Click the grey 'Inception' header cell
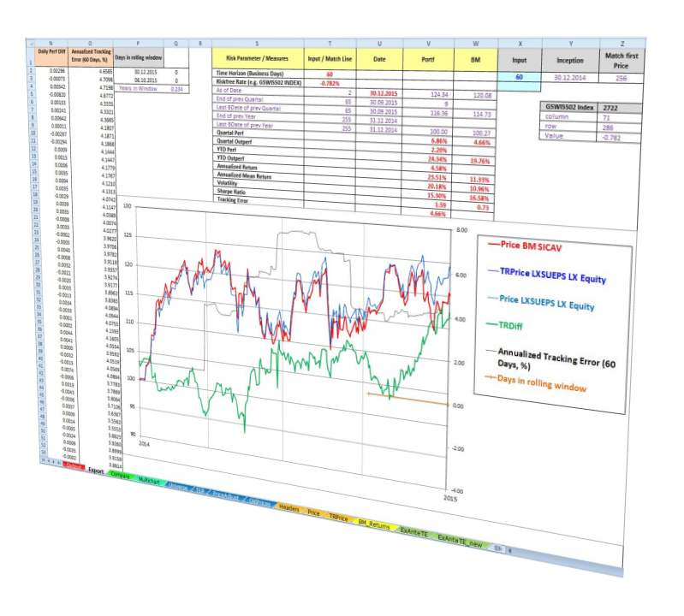684x616 pixels. [x=571, y=61]
